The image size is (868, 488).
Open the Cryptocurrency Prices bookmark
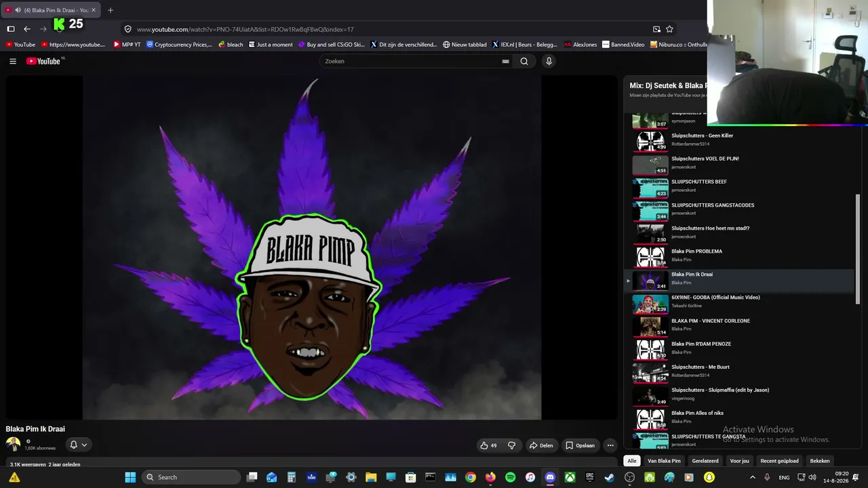[180, 45]
